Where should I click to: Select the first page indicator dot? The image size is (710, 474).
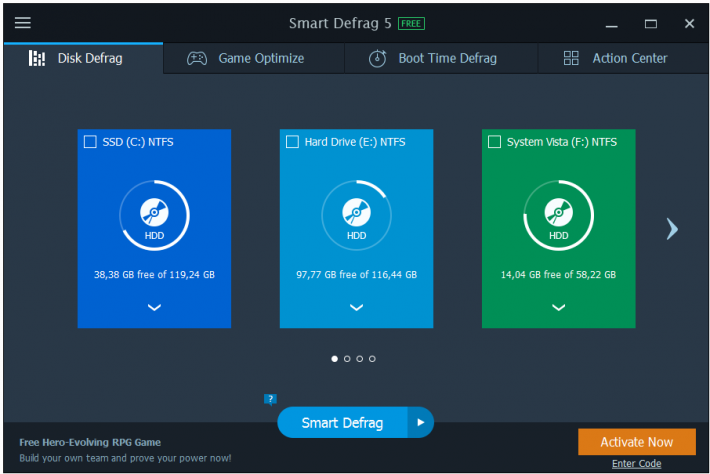(x=335, y=359)
